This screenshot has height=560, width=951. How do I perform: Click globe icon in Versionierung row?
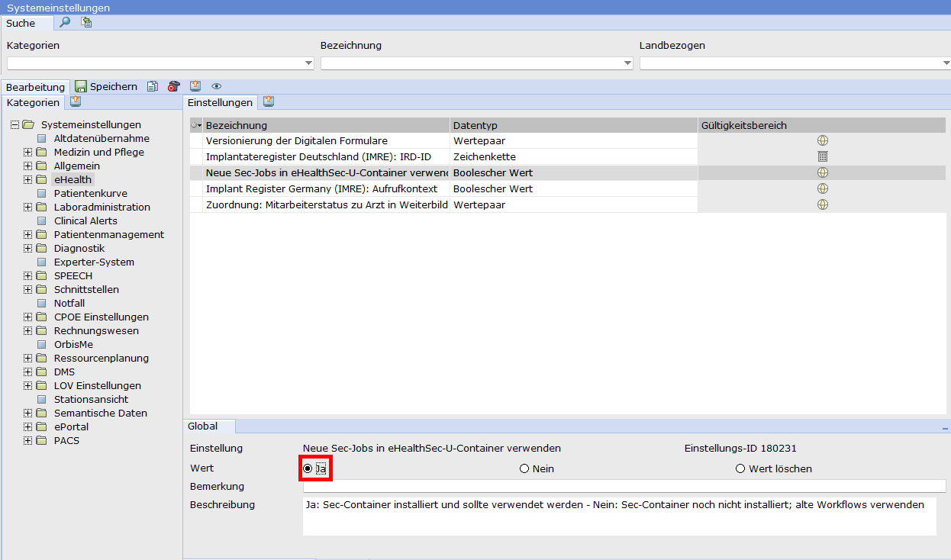click(x=822, y=140)
